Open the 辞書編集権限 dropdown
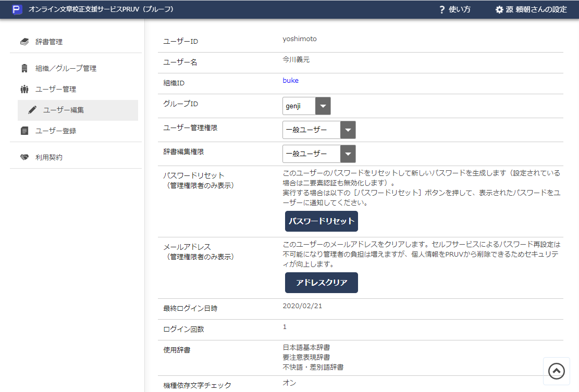The image size is (579, 392). [x=348, y=154]
